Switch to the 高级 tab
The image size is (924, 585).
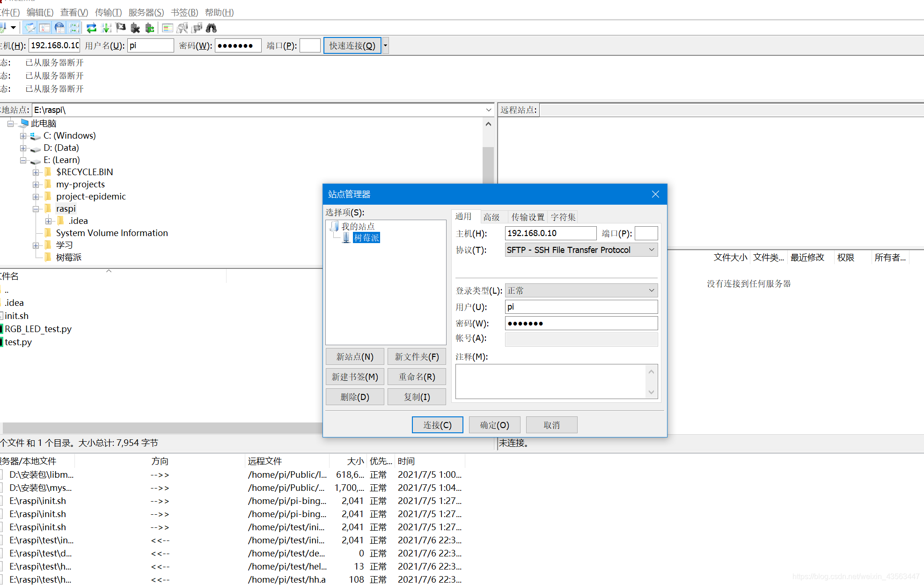[491, 217]
